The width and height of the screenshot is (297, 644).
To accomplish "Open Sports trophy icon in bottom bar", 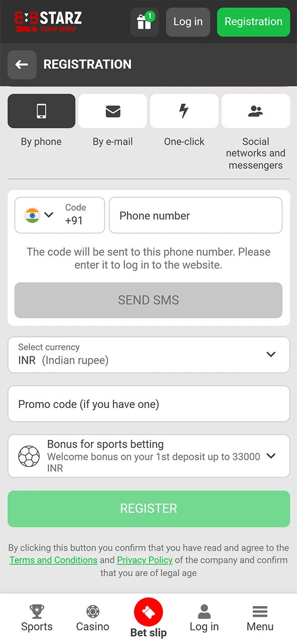I will 37,611.
